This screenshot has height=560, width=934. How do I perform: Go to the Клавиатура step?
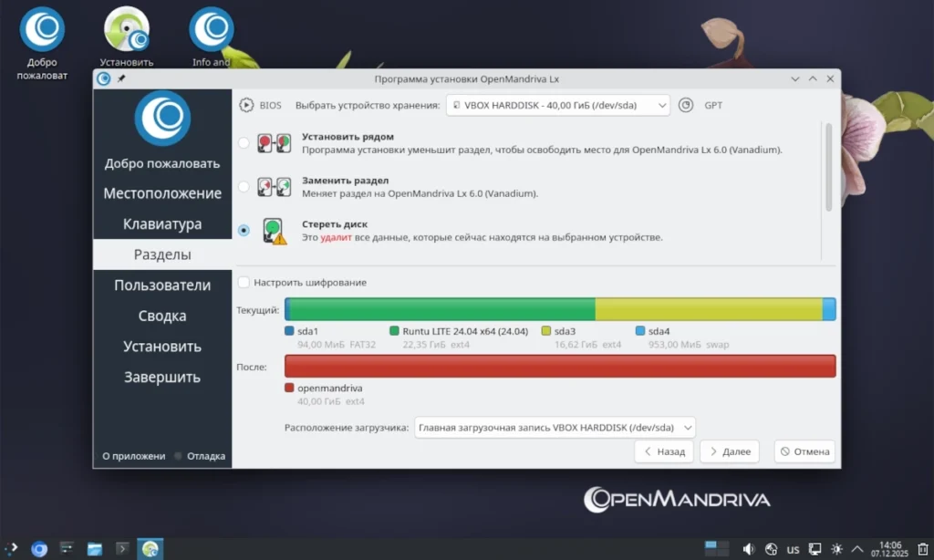pos(162,224)
